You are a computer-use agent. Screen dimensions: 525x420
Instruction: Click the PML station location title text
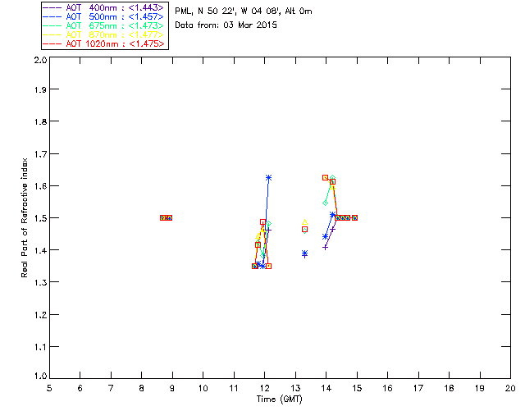244,11
